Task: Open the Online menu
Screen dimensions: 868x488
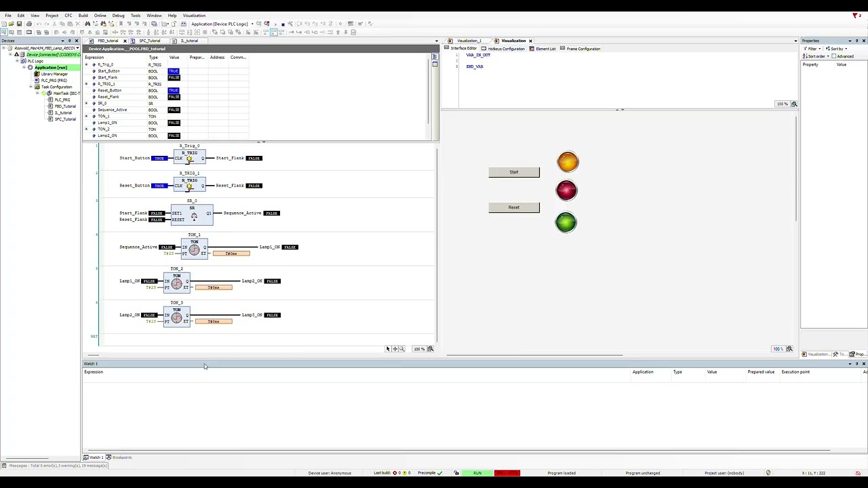Action: coord(100,16)
